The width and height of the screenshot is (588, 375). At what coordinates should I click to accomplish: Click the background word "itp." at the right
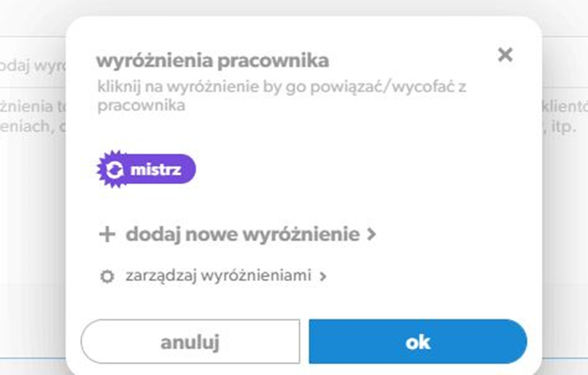(563, 127)
